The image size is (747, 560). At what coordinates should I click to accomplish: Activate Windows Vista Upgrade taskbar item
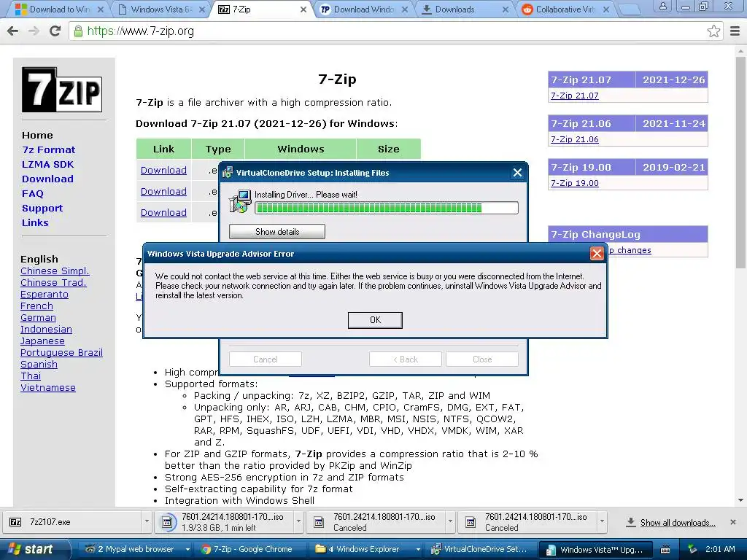pyautogui.click(x=596, y=549)
